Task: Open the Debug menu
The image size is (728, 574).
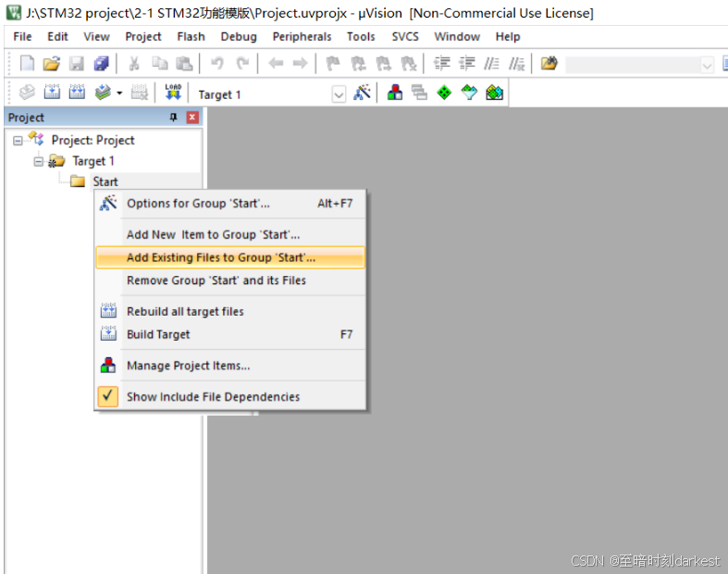Action: point(239,37)
